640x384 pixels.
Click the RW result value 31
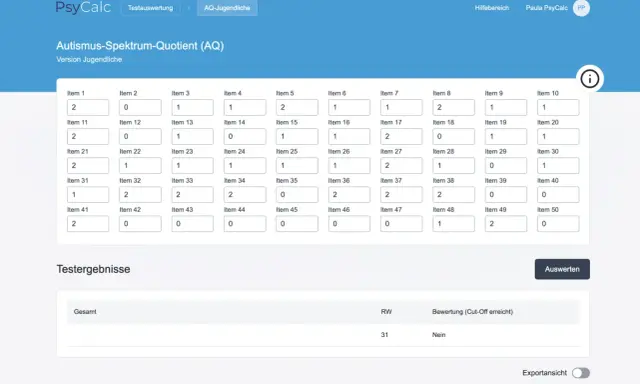pyautogui.click(x=384, y=335)
